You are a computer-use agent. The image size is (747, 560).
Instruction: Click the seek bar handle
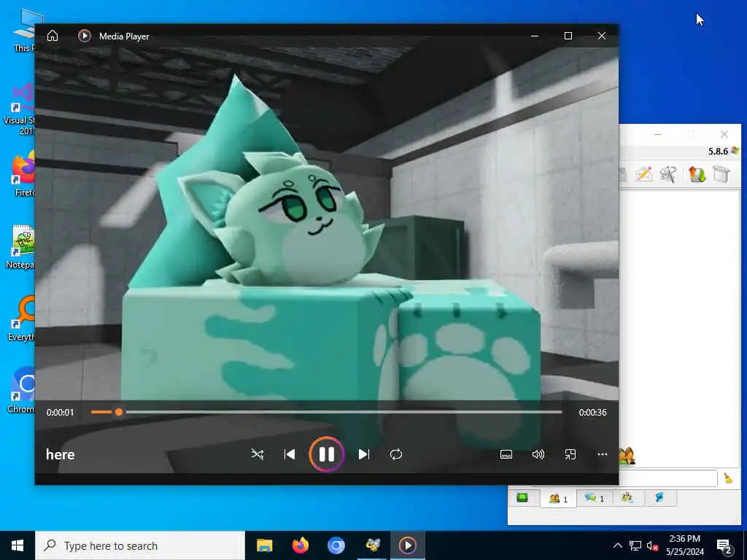(x=119, y=412)
